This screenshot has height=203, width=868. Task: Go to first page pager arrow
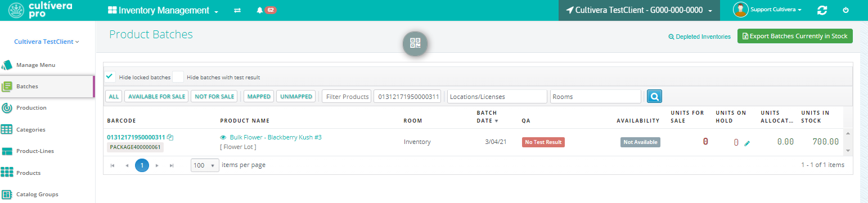(x=113, y=165)
